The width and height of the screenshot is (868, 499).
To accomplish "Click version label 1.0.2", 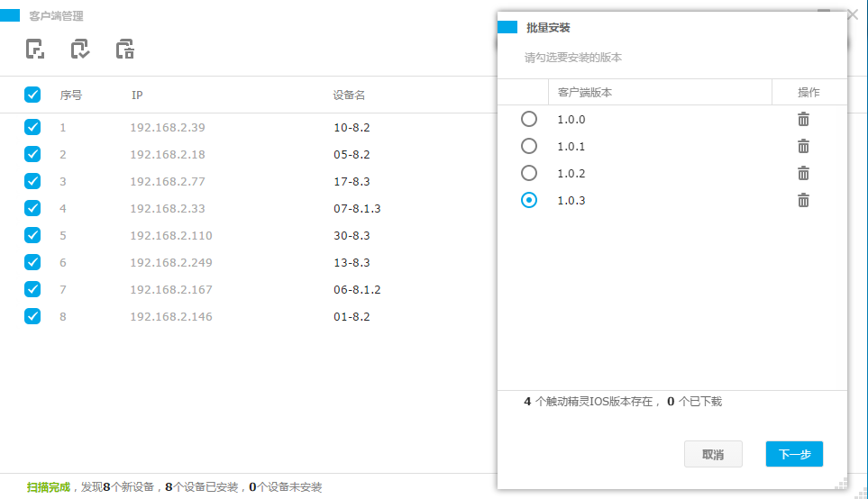I will pyautogui.click(x=571, y=174).
